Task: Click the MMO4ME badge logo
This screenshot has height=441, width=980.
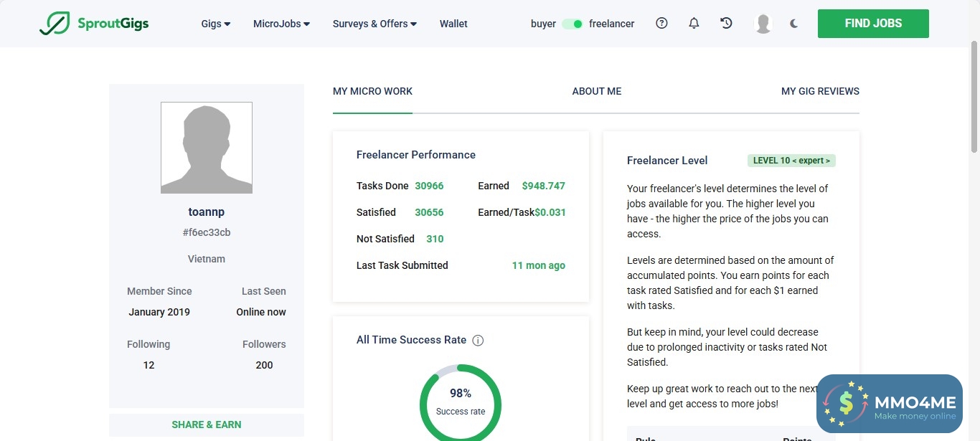Action: point(889,404)
